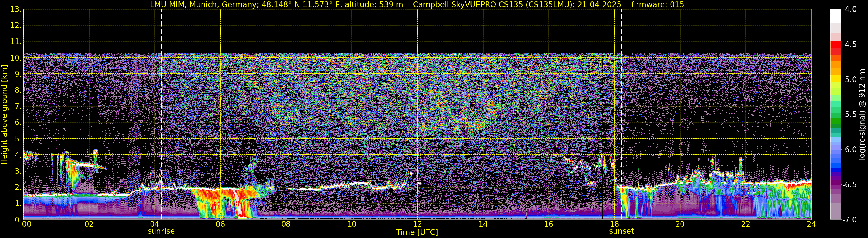Click the '24' time axis tick label
The height and width of the screenshot is (238, 868).
coord(811,224)
